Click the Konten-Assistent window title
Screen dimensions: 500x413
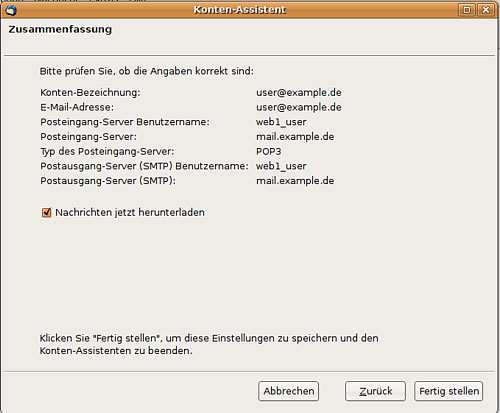click(x=240, y=10)
